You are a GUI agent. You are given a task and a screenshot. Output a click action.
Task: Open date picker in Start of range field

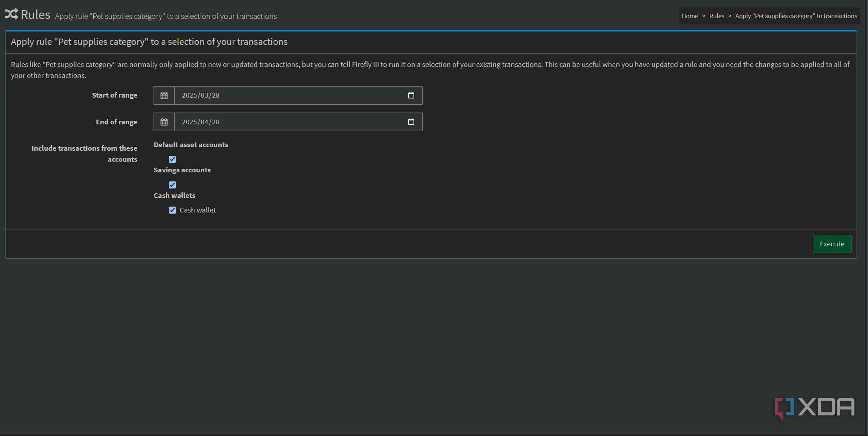tap(411, 95)
